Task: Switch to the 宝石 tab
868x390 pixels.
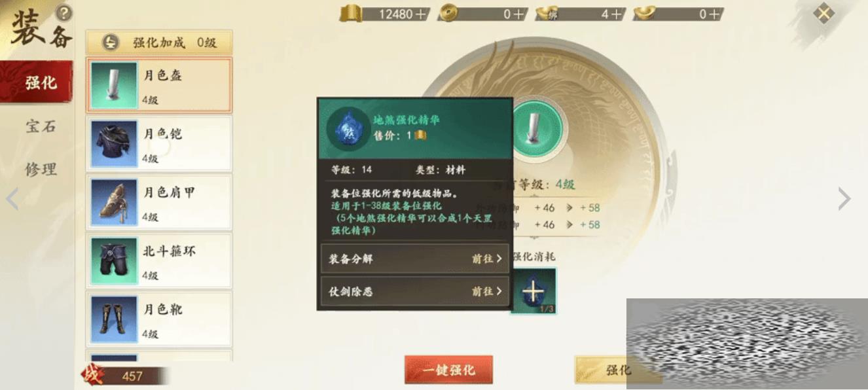Action: click(x=41, y=126)
